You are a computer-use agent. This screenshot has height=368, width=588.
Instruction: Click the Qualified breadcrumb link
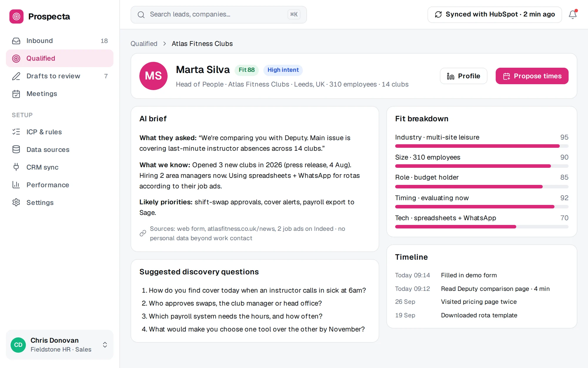(x=144, y=44)
